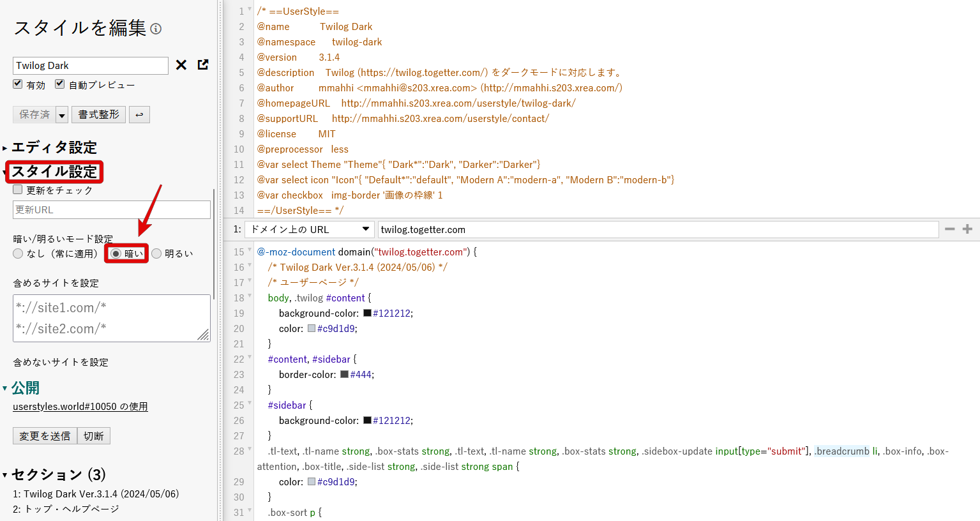Screen dimensions: 980x521
Task: Fold code block at line 18 gutter
Action: 250,297
